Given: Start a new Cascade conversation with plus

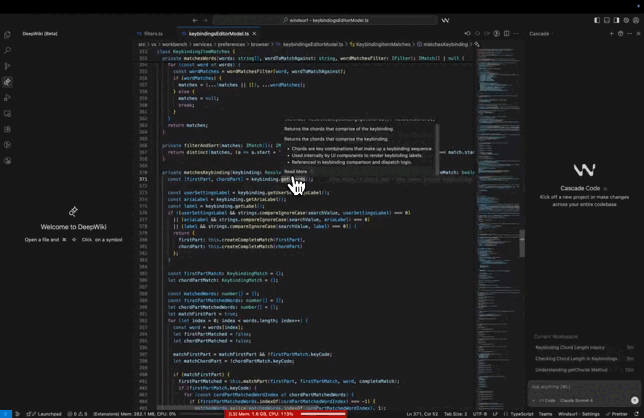Looking at the screenshot, I should [611, 34].
